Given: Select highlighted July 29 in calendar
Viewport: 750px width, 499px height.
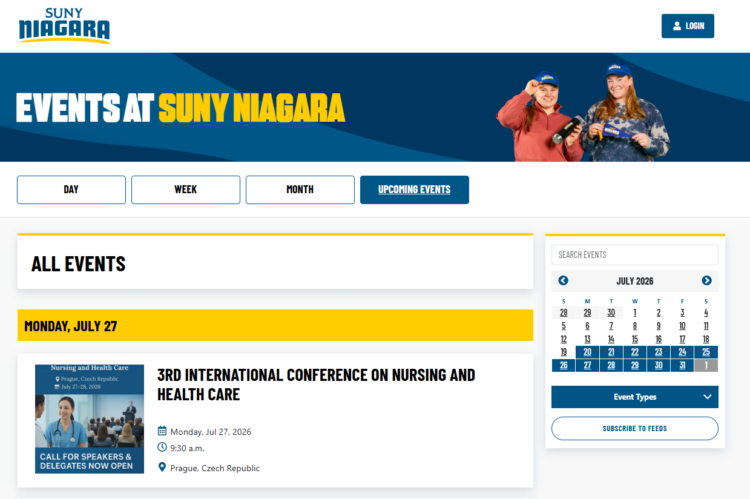Looking at the screenshot, I should (635, 366).
